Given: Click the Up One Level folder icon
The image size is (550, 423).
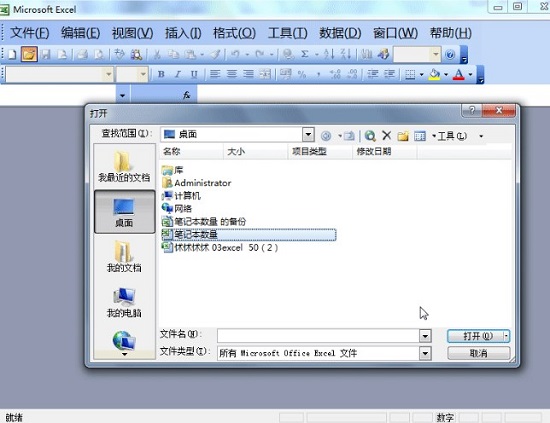Looking at the screenshot, I should point(349,136).
